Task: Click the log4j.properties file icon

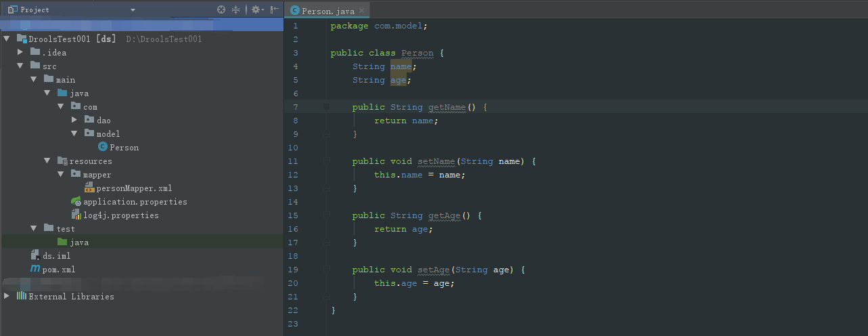Action: 76,215
